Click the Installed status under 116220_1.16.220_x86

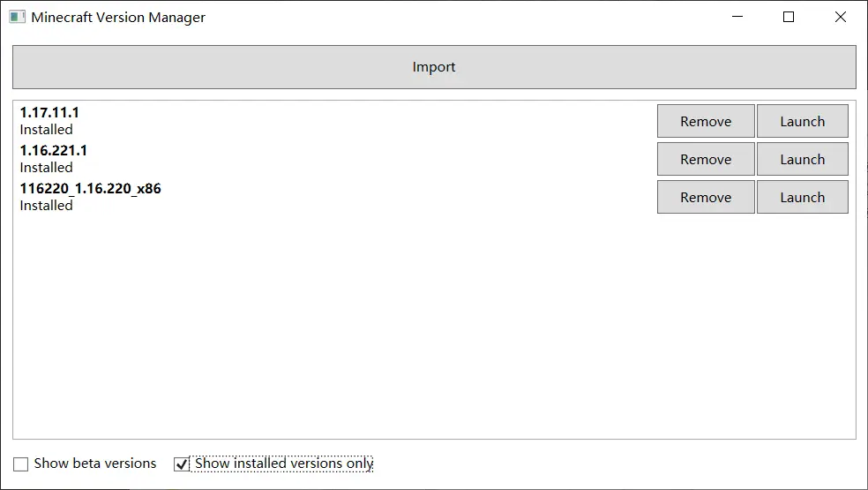[47, 206]
